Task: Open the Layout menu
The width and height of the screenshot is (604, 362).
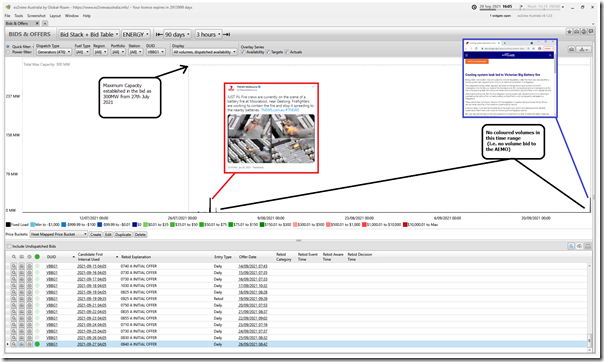Action: 55,16
